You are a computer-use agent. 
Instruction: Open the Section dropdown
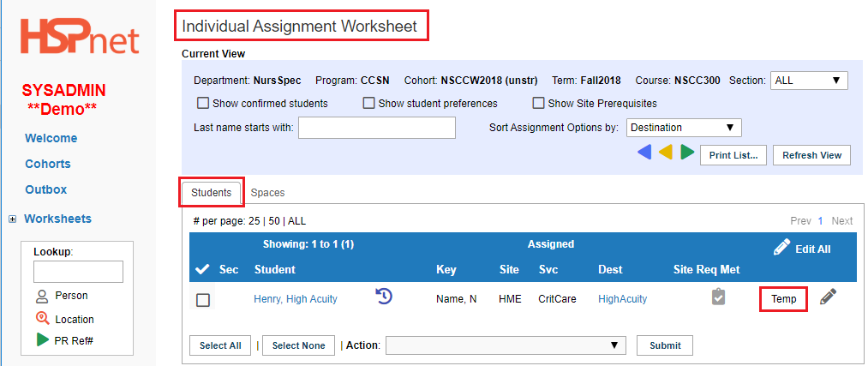point(809,81)
